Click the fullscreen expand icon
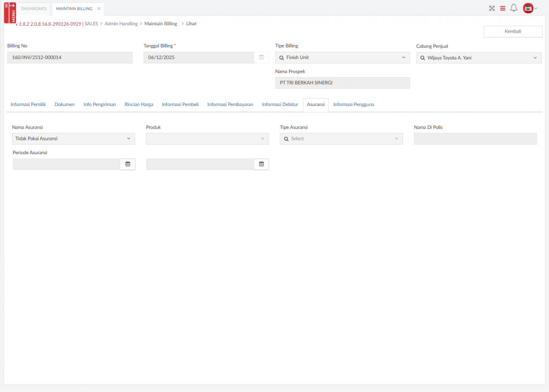This screenshot has height=392, width=549. click(x=492, y=8)
